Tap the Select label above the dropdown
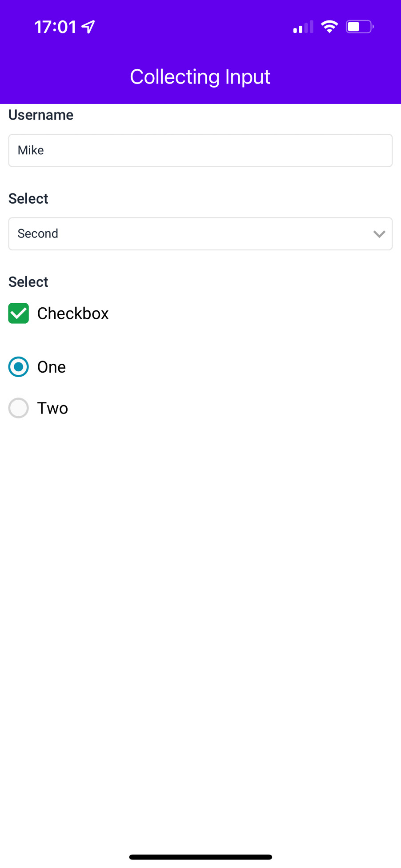 pos(28,198)
